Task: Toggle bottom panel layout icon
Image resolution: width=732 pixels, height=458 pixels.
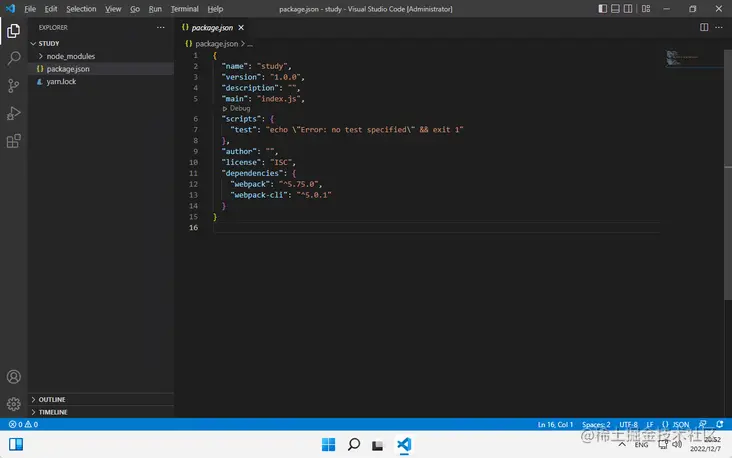Action: click(615, 8)
